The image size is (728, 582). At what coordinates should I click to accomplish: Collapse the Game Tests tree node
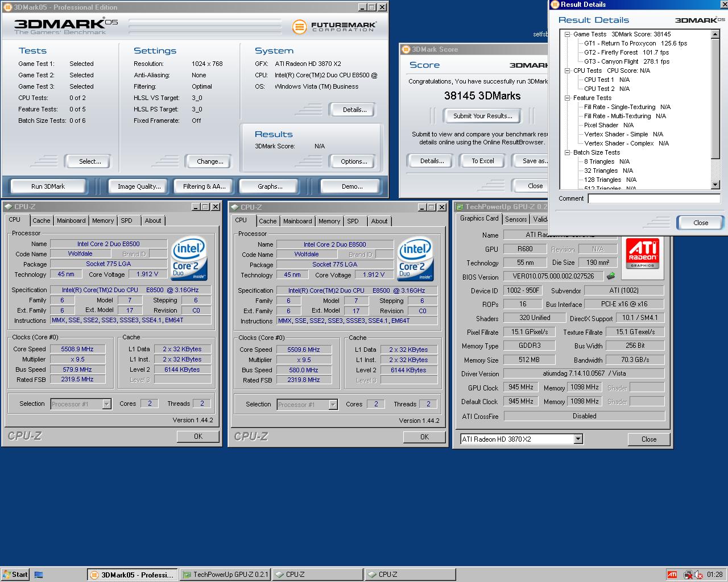(x=567, y=34)
